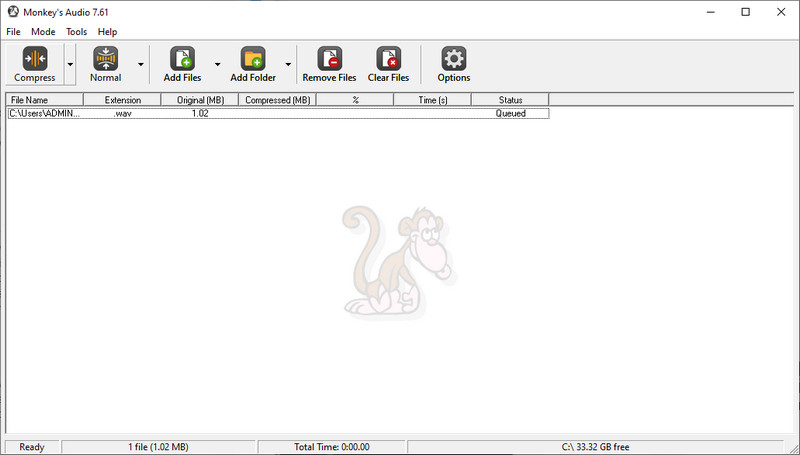This screenshot has height=455, width=800.
Task: Click the Clear Files icon
Action: (388, 58)
